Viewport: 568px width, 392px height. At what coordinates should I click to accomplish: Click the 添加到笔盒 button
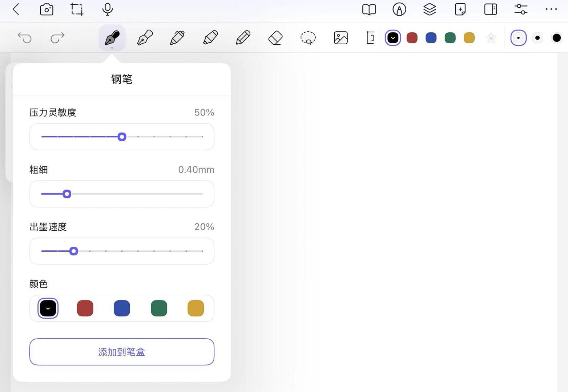click(x=122, y=352)
